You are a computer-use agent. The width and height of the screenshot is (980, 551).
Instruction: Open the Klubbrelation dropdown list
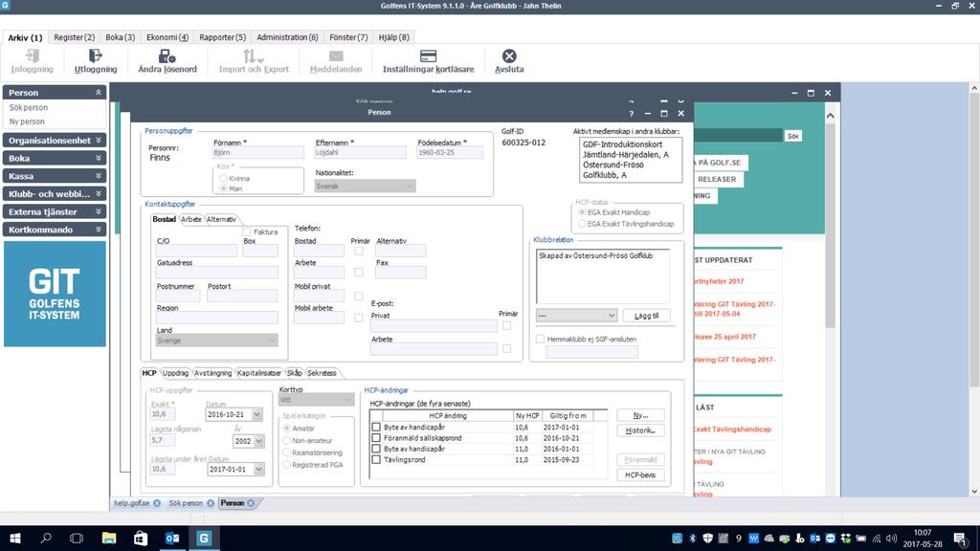(576, 316)
